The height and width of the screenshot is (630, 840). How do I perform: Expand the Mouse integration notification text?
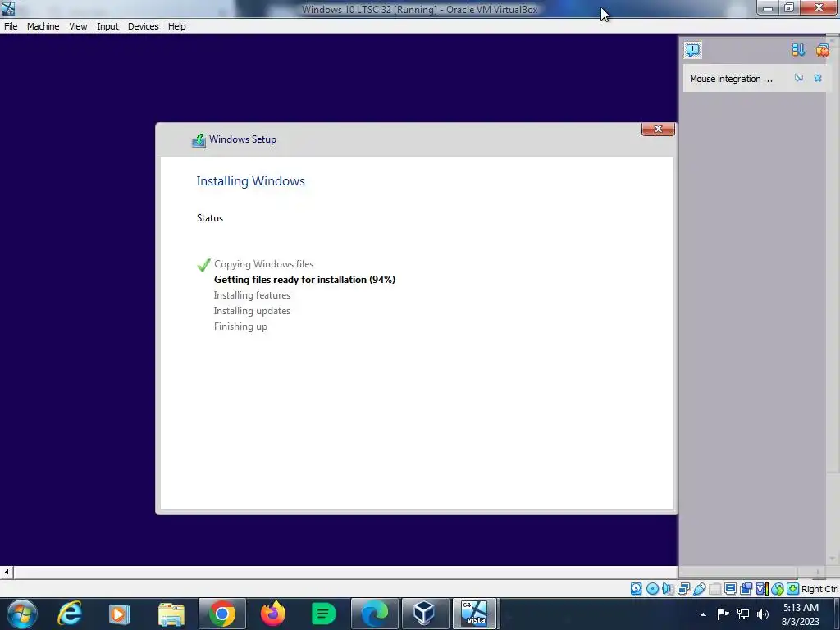(x=731, y=79)
